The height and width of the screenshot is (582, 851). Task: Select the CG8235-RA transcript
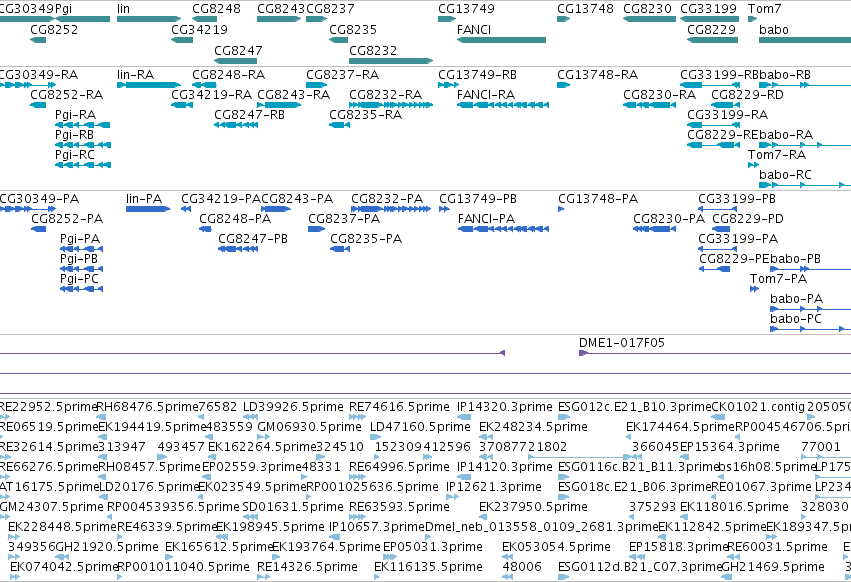(339, 125)
